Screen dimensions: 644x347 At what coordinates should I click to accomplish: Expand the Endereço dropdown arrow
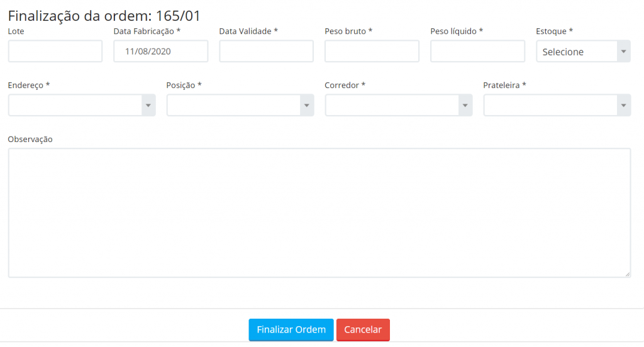(x=148, y=106)
